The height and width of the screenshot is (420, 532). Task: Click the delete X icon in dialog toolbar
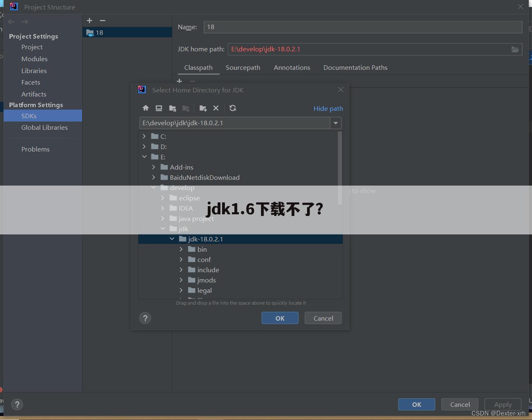[x=216, y=108]
